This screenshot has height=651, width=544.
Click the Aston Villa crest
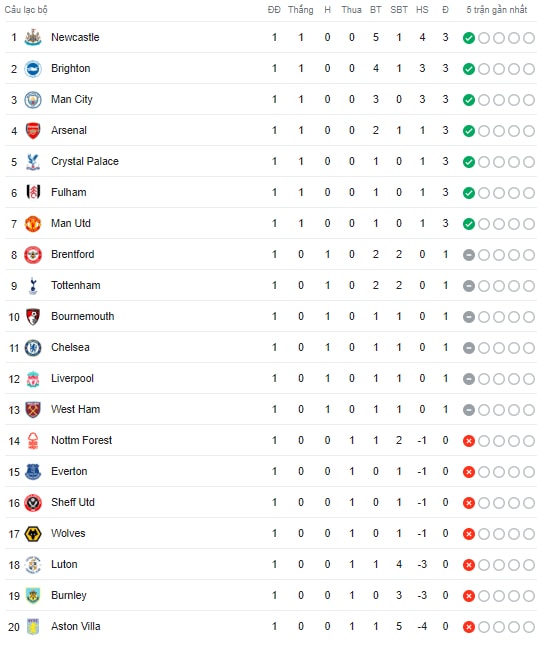point(33,627)
